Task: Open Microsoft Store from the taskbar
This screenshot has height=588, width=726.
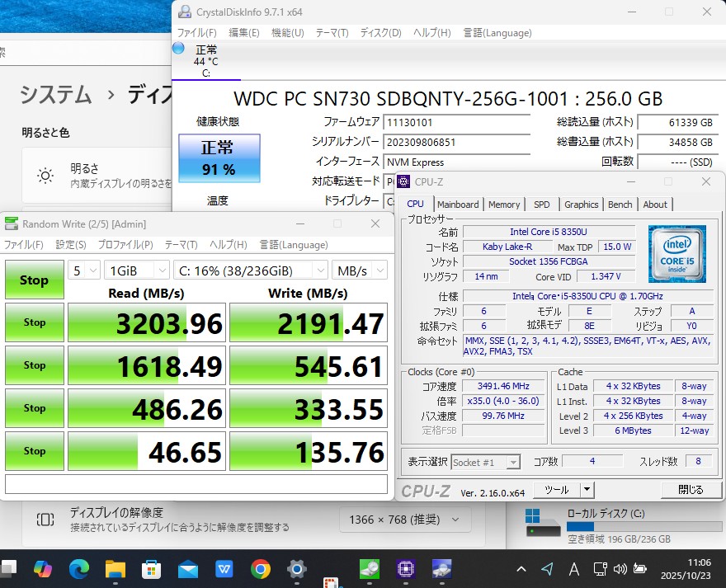Action: tap(152, 568)
